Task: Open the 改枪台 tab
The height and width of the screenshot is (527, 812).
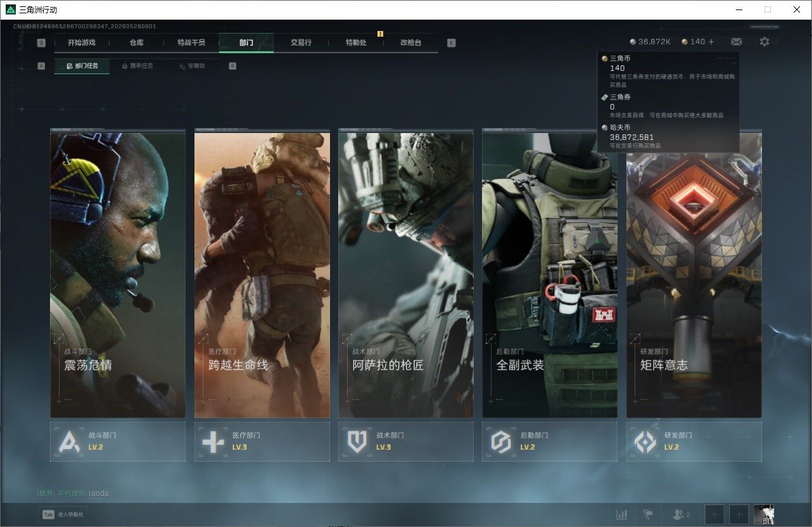Action: pyautogui.click(x=410, y=42)
